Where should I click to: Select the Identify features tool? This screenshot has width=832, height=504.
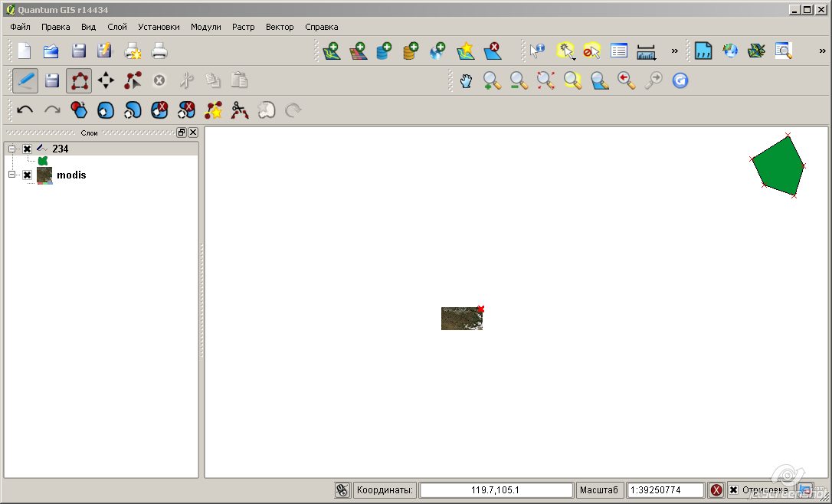click(x=537, y=51)
